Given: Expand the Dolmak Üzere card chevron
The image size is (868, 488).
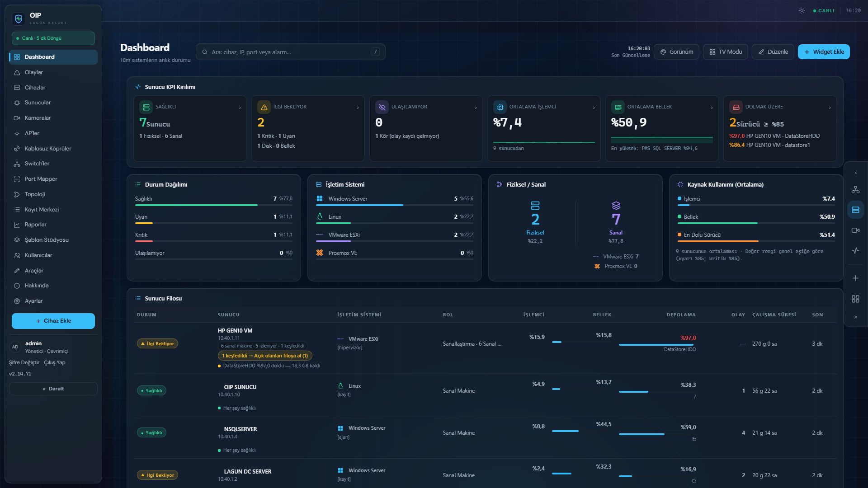Looking at the screenshot, I should pyautogui.click(x=830, y=108).
